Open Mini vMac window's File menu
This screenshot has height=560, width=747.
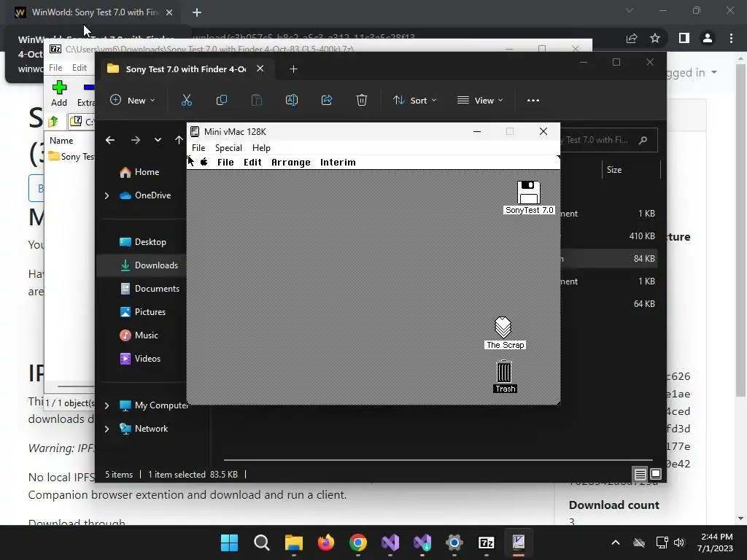198,147
